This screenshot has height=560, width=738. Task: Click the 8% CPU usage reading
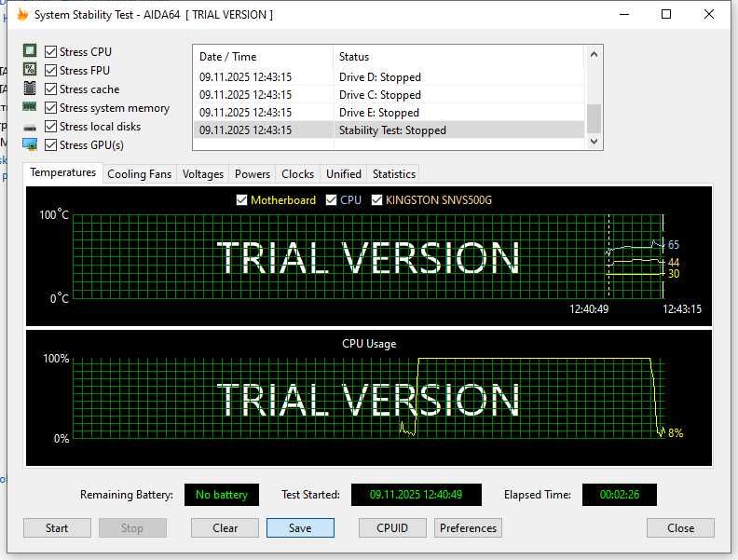pyautogui.click(x=676, y=433)
